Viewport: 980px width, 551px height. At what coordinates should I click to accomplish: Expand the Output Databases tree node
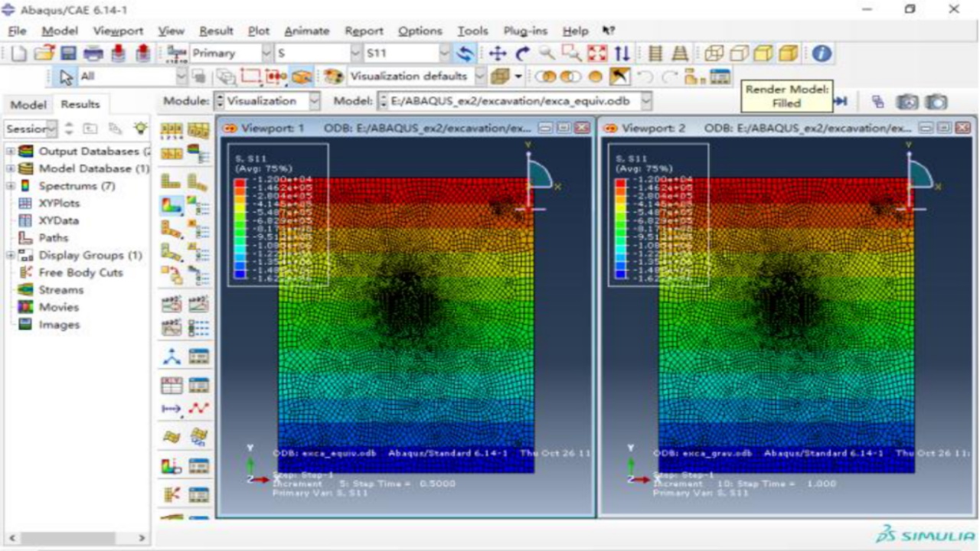(11, 152)
